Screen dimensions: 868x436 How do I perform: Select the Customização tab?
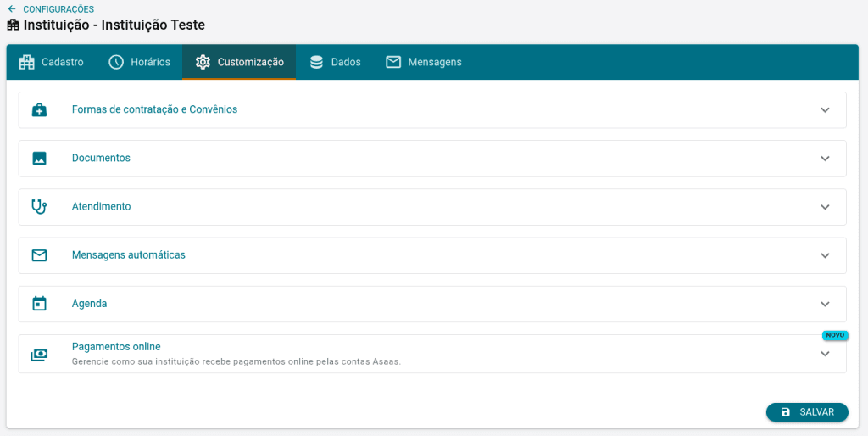point(239,62)
